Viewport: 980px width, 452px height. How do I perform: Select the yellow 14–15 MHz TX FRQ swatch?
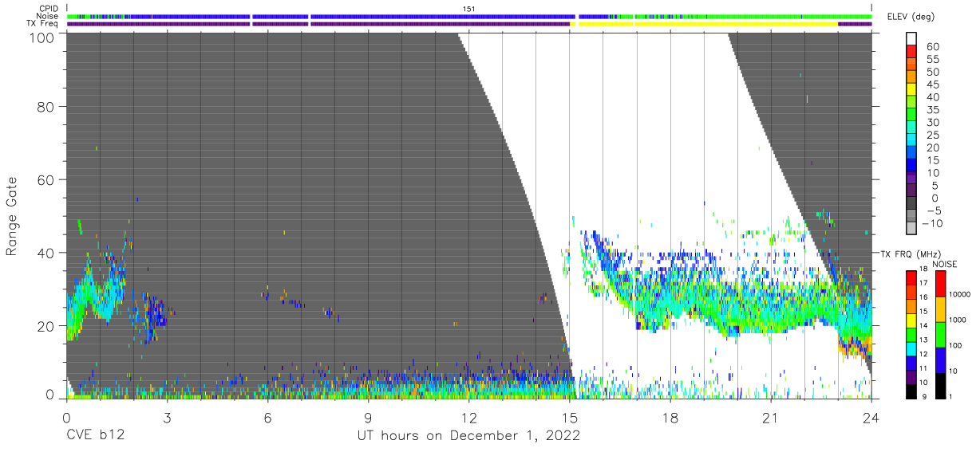(x=911, y=319)
